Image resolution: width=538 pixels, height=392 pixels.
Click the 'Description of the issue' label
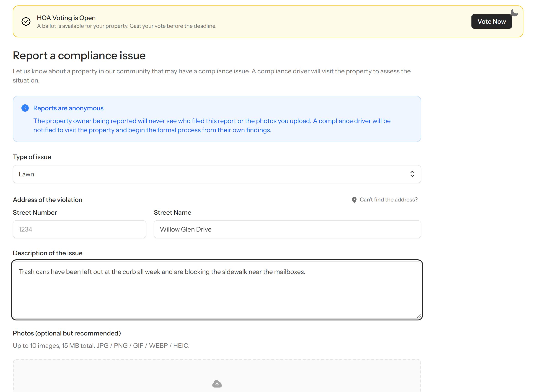pyautogui.click(x=47, y=253)
